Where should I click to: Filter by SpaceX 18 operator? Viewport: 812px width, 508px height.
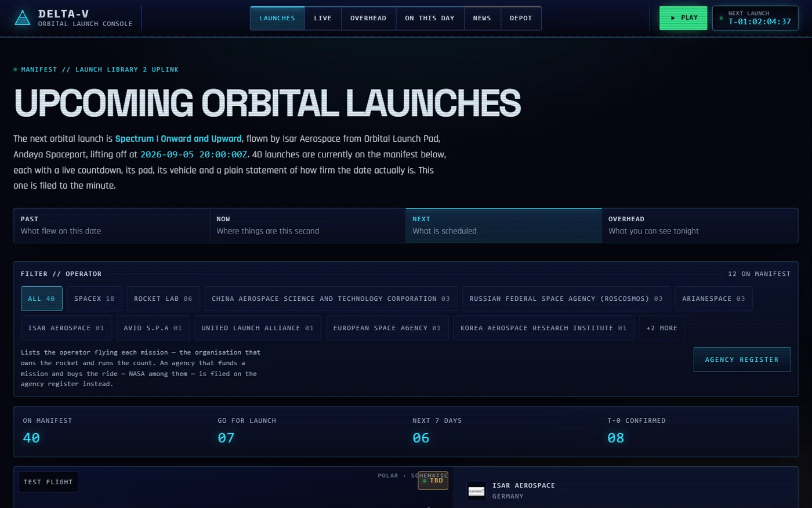coord(95,298)
